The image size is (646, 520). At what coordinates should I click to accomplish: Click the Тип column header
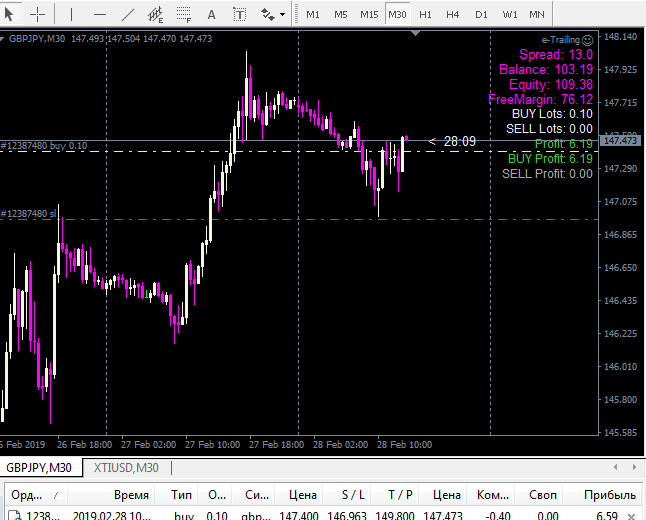point(181,495)
